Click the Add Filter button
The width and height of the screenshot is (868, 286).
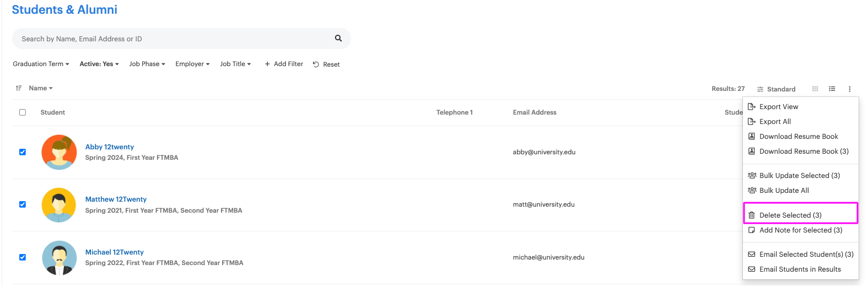point(284,64)
